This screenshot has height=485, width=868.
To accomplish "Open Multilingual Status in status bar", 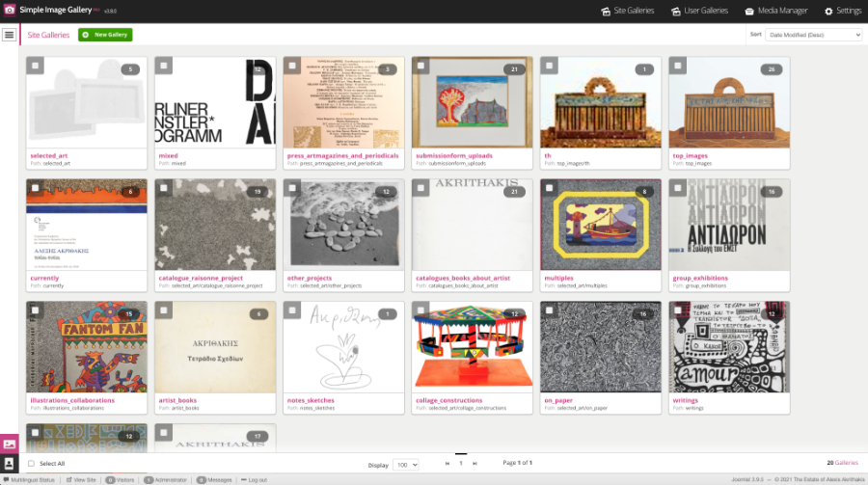I will click(x=29, y=480).
